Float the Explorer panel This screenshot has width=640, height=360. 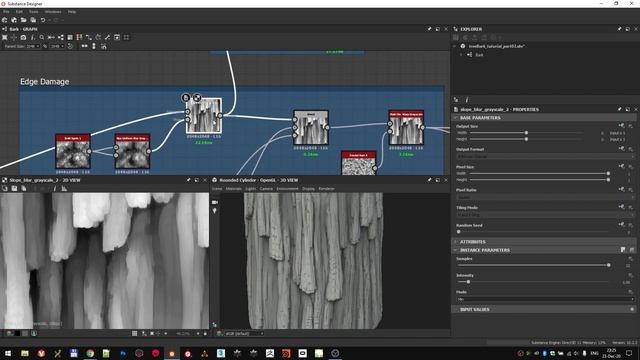[627, 29]
